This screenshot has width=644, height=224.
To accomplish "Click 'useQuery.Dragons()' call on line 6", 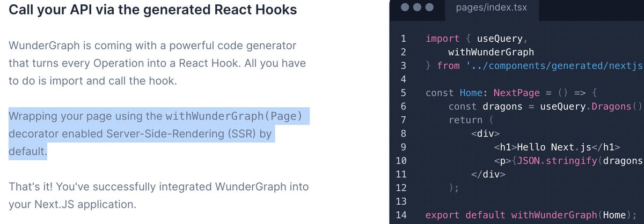I will click(x=591, y=107).
